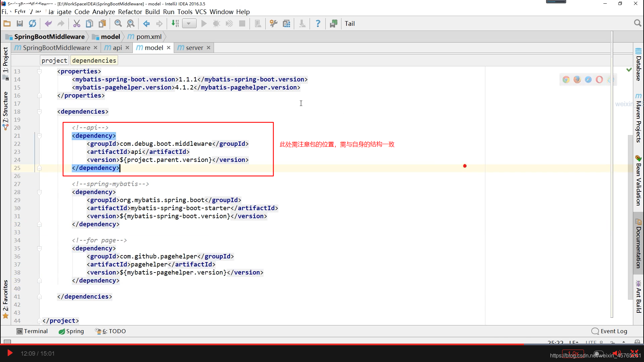Click the Tail toolbar button
Viewport: 644px width, 362px height.
tap(350, 23)
